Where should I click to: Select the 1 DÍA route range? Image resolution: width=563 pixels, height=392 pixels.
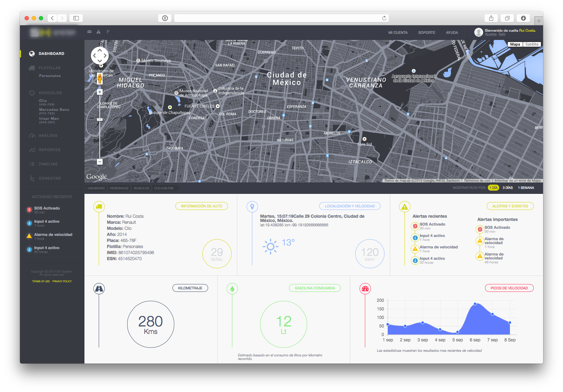pyautogui.click(x=493, y=188)
